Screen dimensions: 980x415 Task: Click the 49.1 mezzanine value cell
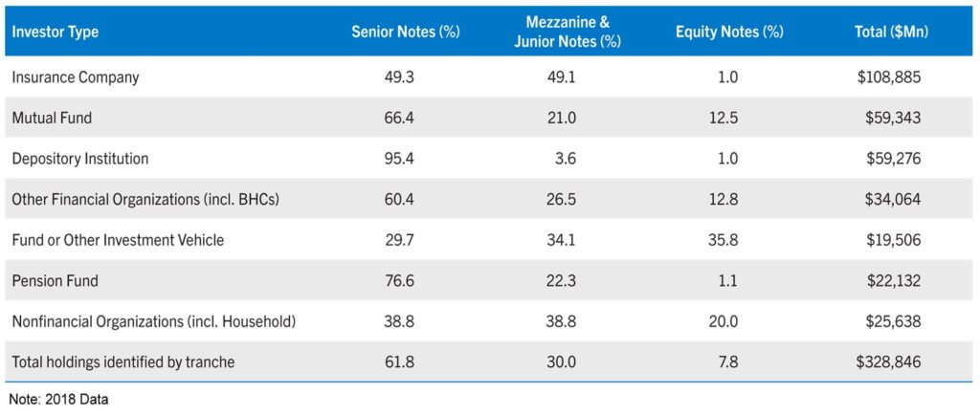[x=559, y=77]
